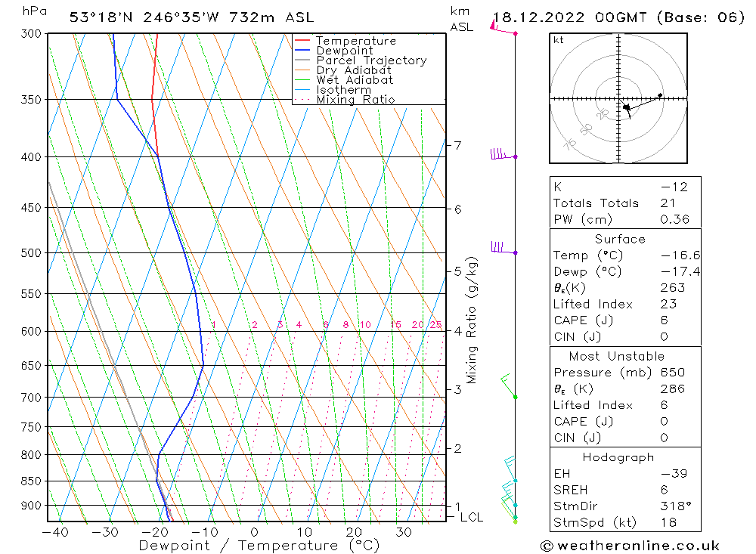Click the -40 temperature axis label
Screen dimensions: 756x554
pos(55,532)
